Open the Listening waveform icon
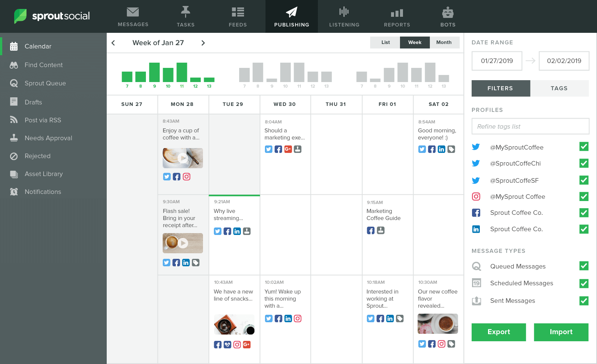 pyautogui.click(x=344, y=12)
